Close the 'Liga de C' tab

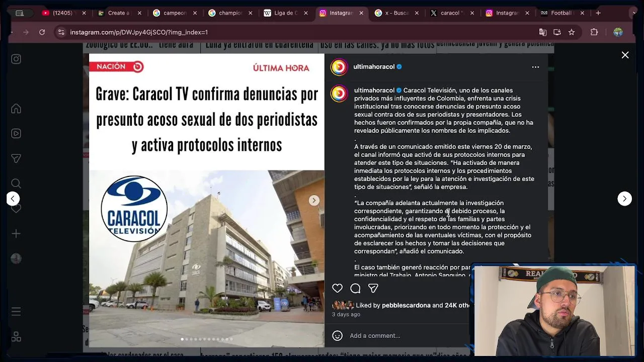click(x=306, y=13)
